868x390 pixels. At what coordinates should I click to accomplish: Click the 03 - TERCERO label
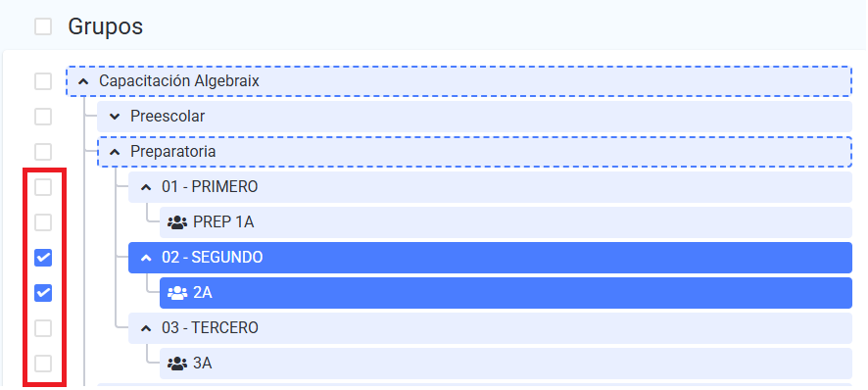click(210, 328)
